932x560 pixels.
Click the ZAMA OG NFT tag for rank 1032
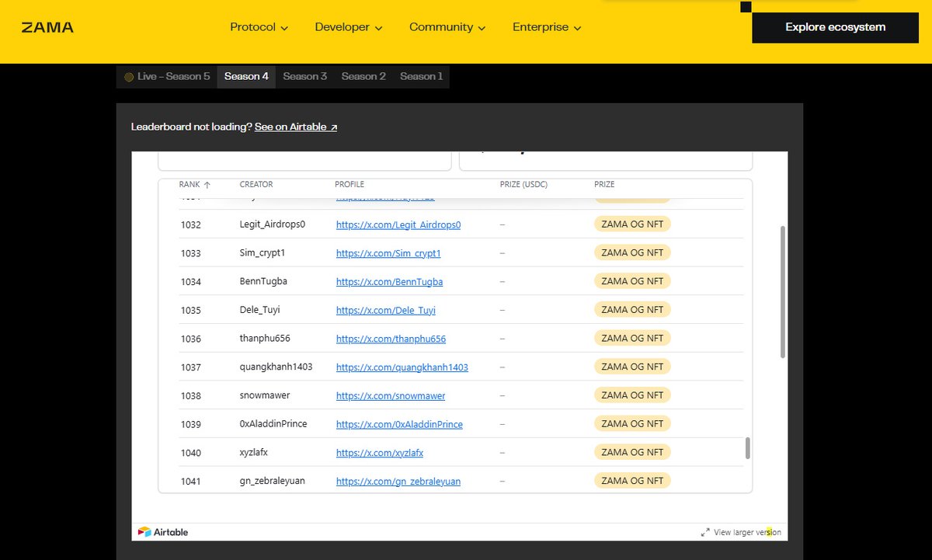pyautogui.click(x=632, y=224)
